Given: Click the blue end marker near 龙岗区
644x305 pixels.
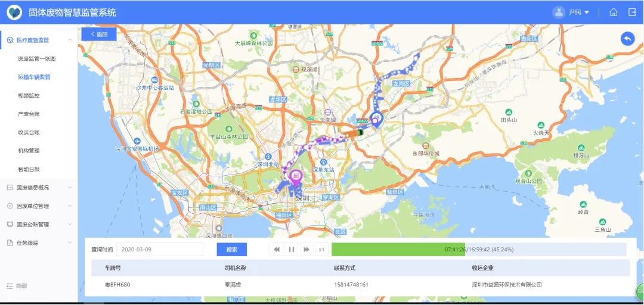Looking at the screenshot, I should point(376,118).
